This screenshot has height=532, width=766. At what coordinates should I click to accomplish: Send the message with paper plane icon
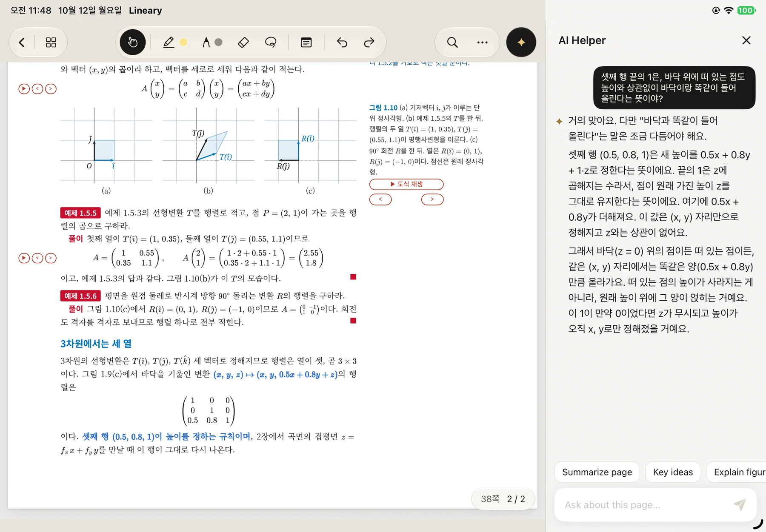[x=740, y=505]
